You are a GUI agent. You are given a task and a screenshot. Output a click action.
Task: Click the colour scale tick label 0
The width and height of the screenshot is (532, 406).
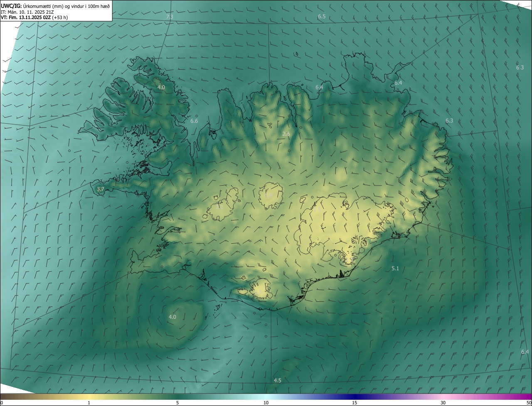(x=2, y=403)
